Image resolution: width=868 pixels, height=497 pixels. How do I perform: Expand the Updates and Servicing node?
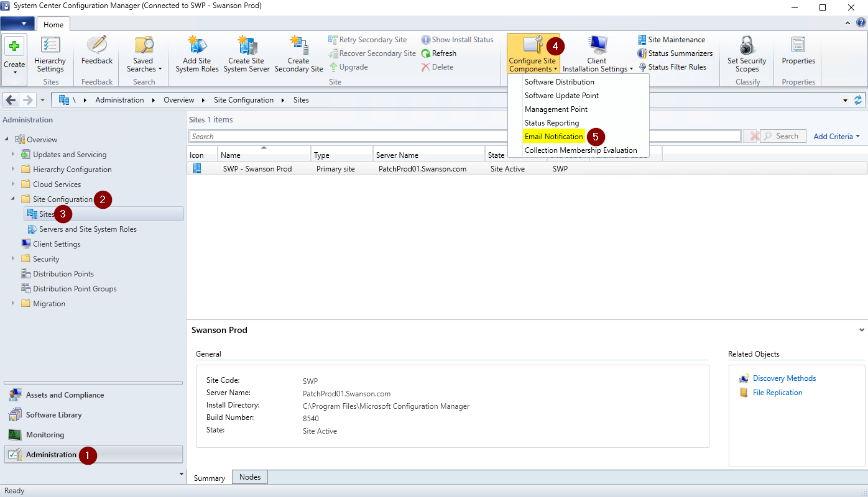click(x=13, y=155)
